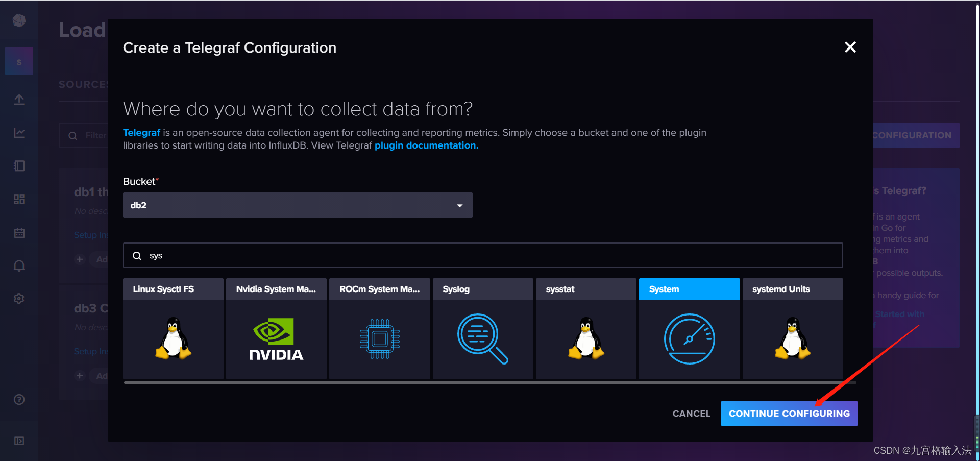This screenshot has width=980, height=461.
Task: Click the Filter field in background page
Action: [x=84, y=135]
